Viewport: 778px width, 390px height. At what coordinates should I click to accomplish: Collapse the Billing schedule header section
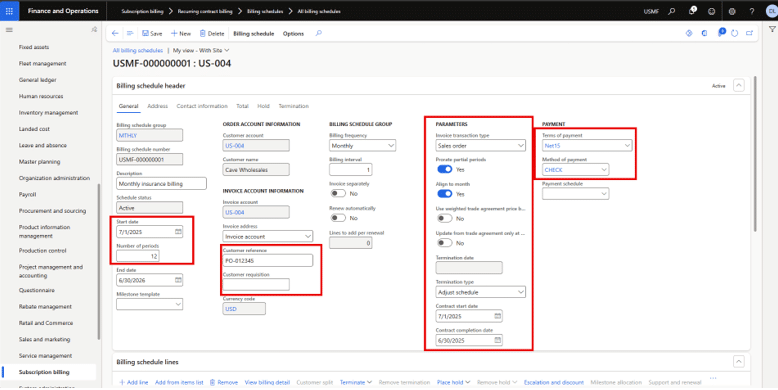tap(739, 85)
